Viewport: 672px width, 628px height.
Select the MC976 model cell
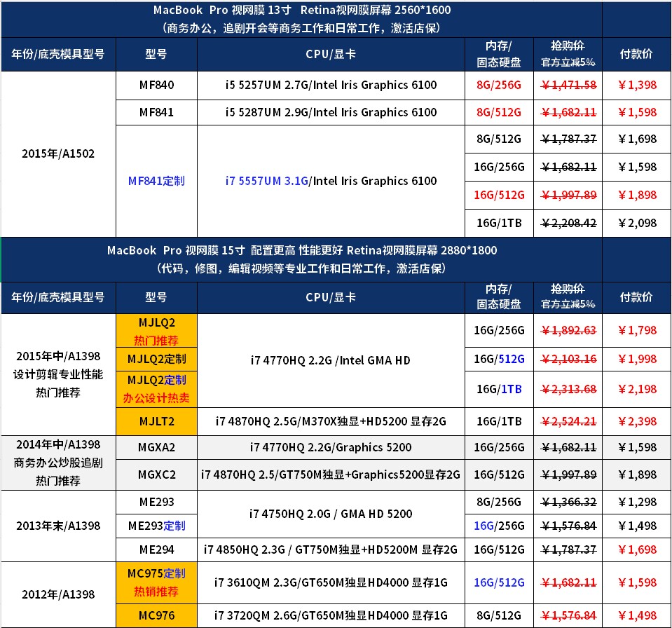(156, 616)
